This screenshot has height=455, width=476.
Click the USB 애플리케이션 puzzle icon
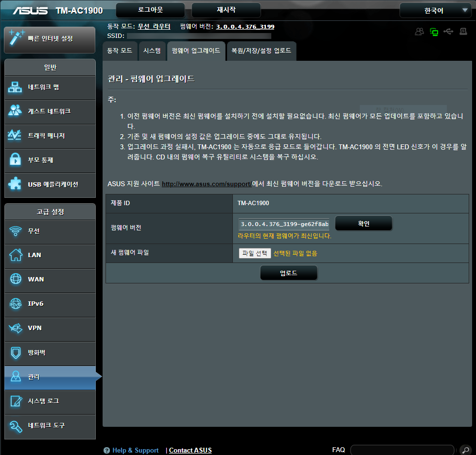[x=15, y=183]
